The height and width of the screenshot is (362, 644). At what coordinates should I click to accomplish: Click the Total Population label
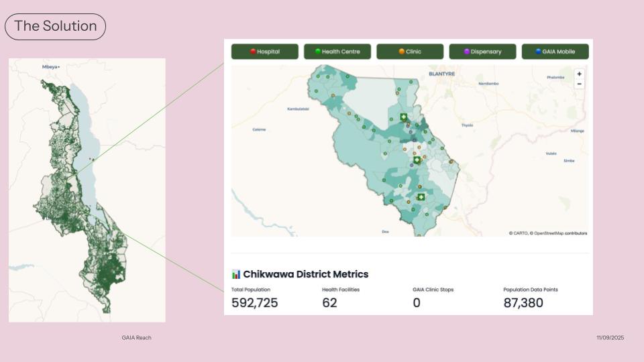[250, 290]
